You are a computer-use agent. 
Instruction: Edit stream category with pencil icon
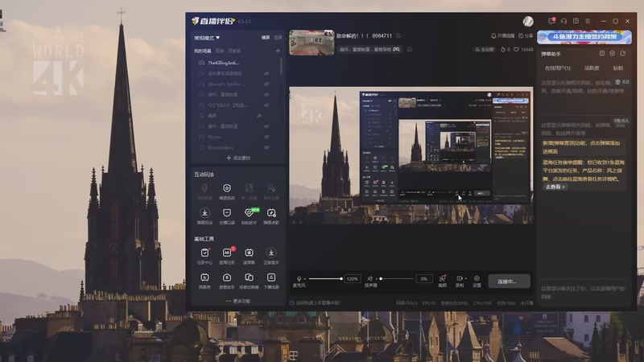coord(410,49)
